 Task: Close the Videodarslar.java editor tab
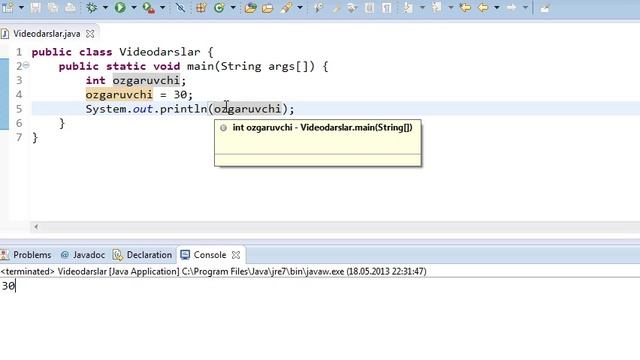tap(90, 34)
